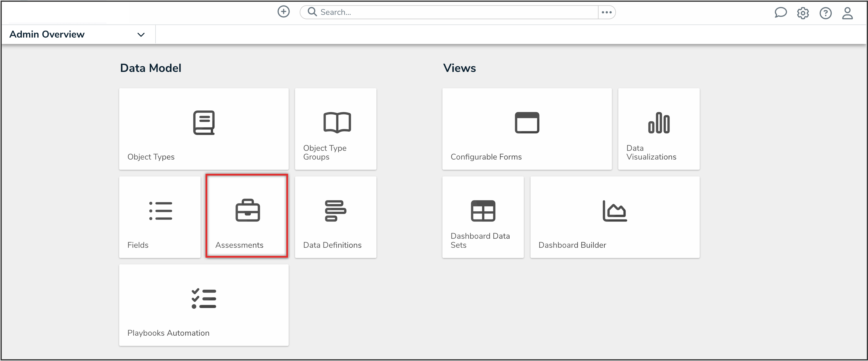868x361 pixels.
Task: Click the Admin Overview title label
Action: (x=47, y=34)
